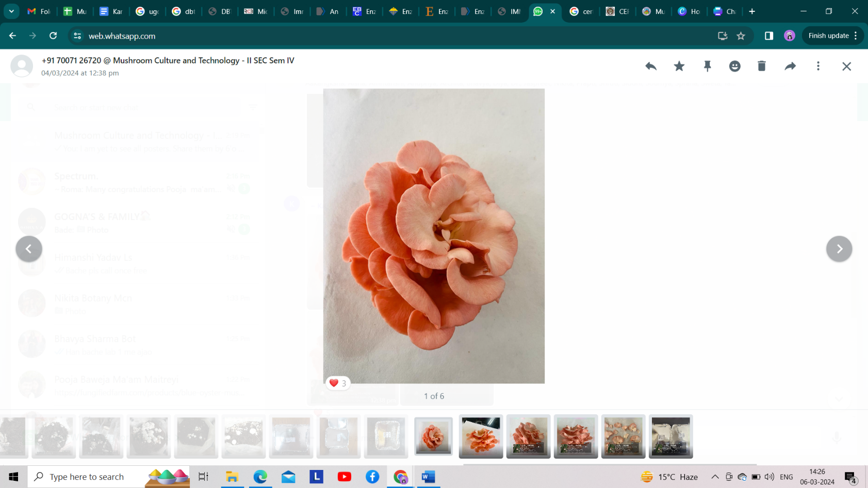The image size is (868, 488).
Task: Select the currently highlighted pink mushroom thumbnail
Action: [433, 436]
